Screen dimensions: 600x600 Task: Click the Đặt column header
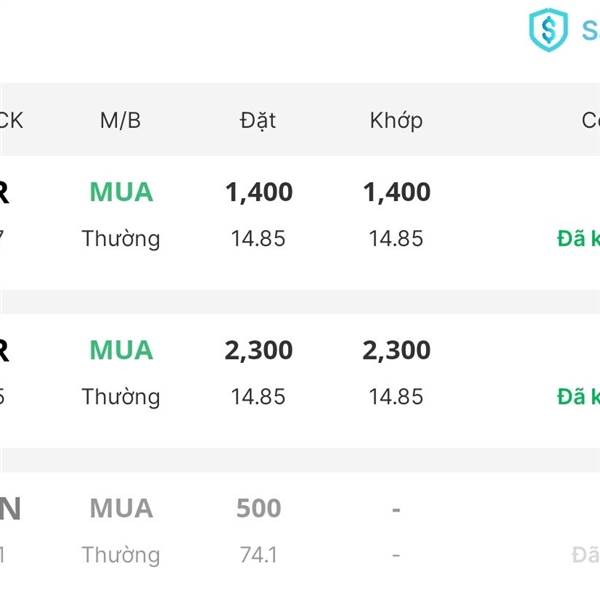(258, 121)
